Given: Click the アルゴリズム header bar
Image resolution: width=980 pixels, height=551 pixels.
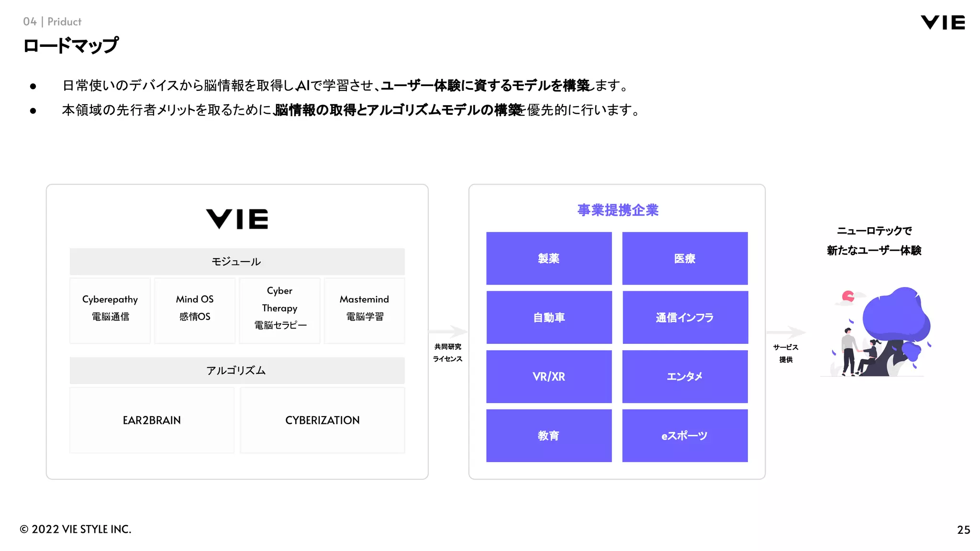Looking at the screenshot, I should pos(237,370).
